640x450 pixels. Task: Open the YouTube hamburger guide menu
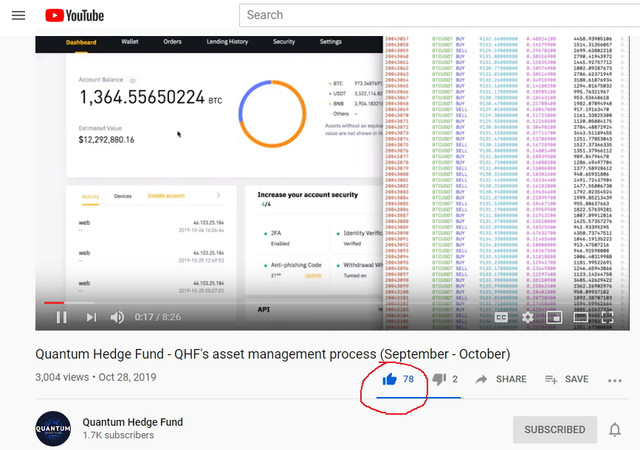coord(18,16)
